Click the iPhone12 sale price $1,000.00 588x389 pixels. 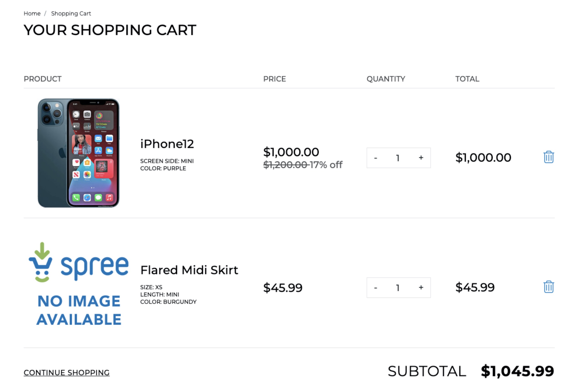pyautogui.click(x=291, y=152)
